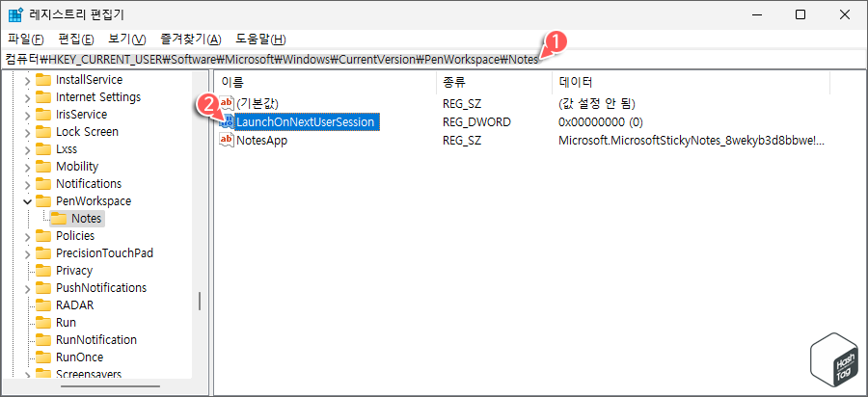868x397 pixels.
Task: Click the (값 설정 안 됨) data cell
Action: (x=597, y=103)
